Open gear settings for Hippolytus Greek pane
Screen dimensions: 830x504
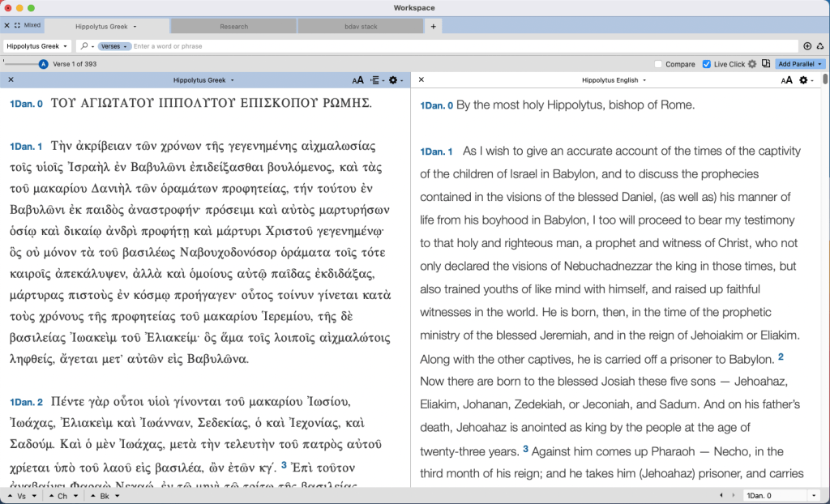point(396,80)
